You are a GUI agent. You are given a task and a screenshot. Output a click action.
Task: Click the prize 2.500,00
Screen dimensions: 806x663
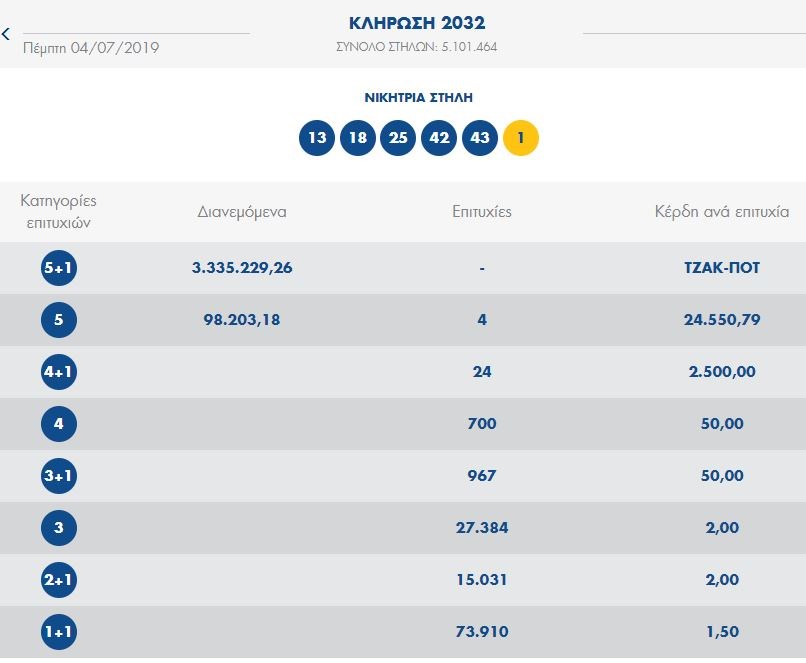click(722, 372)
